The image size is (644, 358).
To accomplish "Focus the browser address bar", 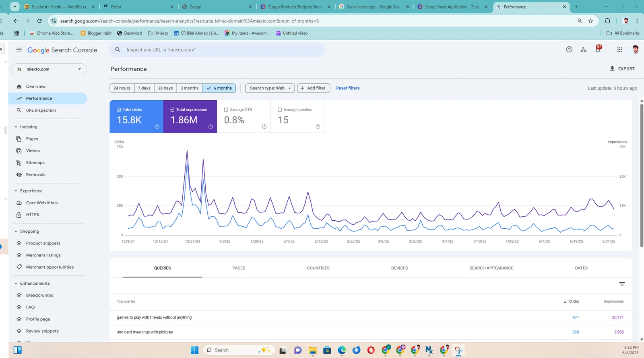I will pos(314,21).
